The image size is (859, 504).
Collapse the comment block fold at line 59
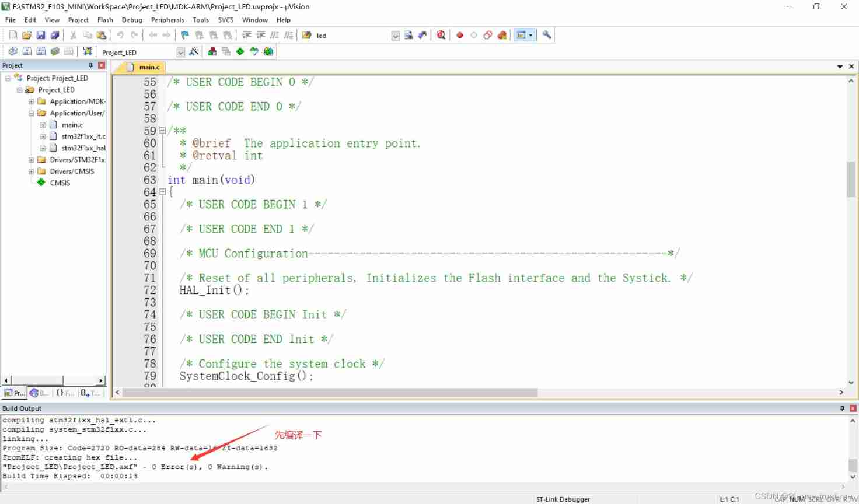point(162,131)
